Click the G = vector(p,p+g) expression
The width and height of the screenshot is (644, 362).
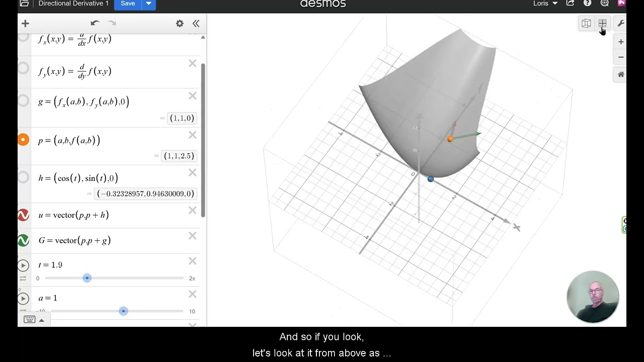(74, 240)
